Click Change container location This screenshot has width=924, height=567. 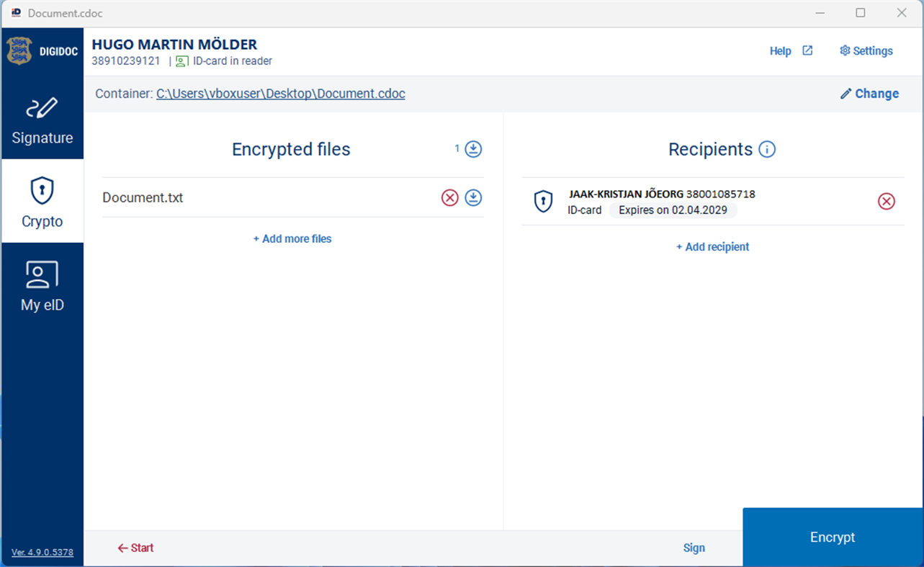(870, 94)
